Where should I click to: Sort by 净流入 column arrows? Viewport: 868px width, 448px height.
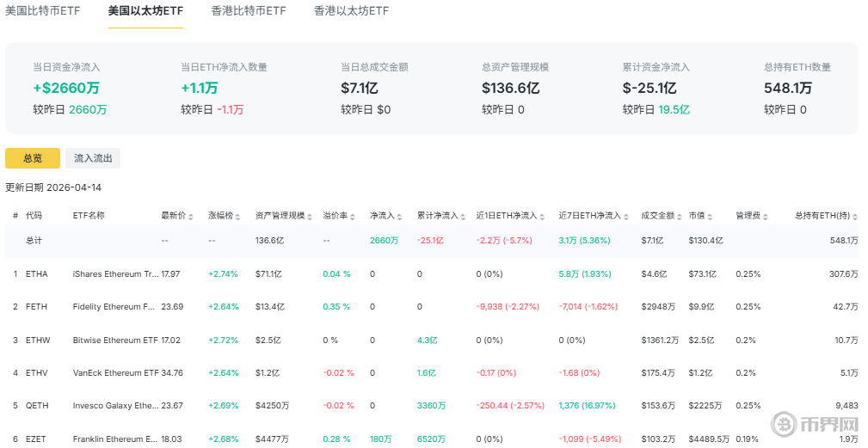(x=399, y=216)
